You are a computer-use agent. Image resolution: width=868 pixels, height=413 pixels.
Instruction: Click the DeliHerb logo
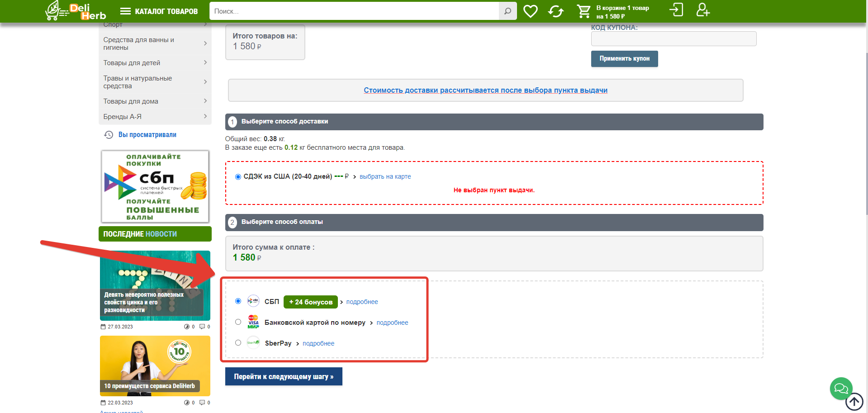(x=76, y=11)
